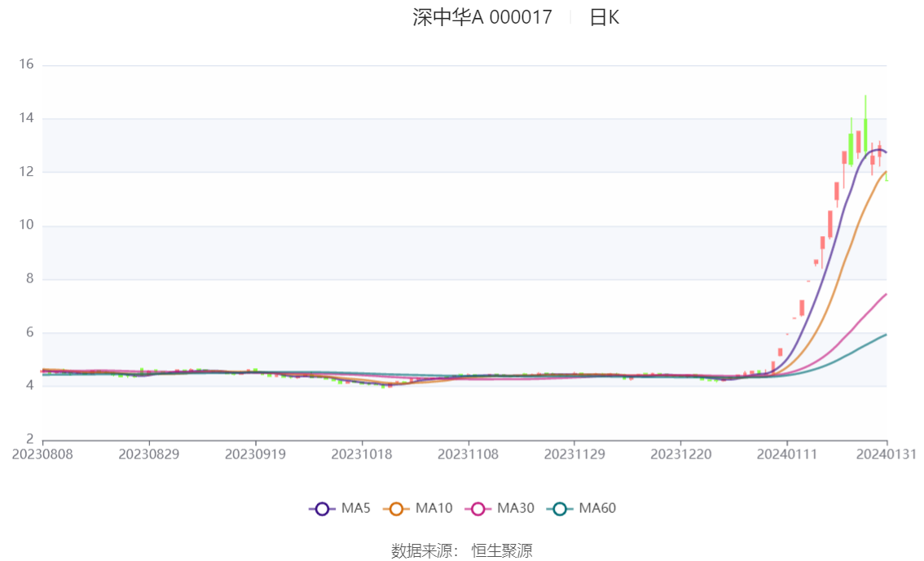Click x-axis date label 20230808
The width and height of the screenshot is (924, 561).
[42, 454]
